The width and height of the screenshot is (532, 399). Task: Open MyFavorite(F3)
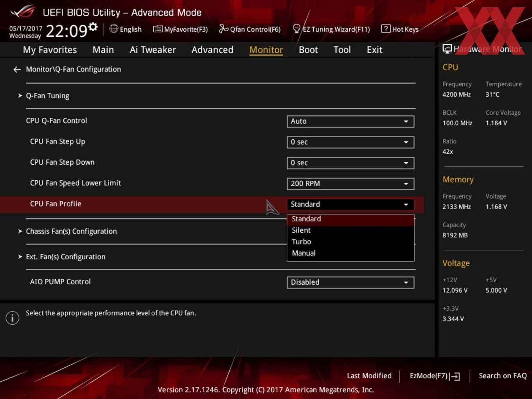click(x=180, y=29)
